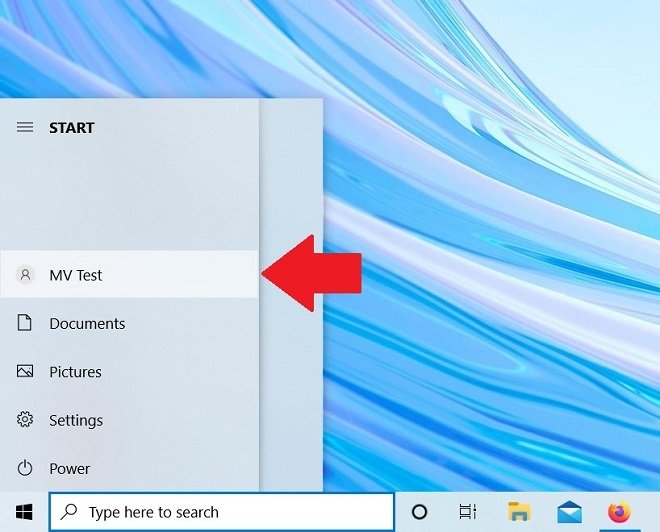The height and width of the screenshot is (532, 660).
Task: Click the Documents page icon
Action: click(x=24, y=323)
